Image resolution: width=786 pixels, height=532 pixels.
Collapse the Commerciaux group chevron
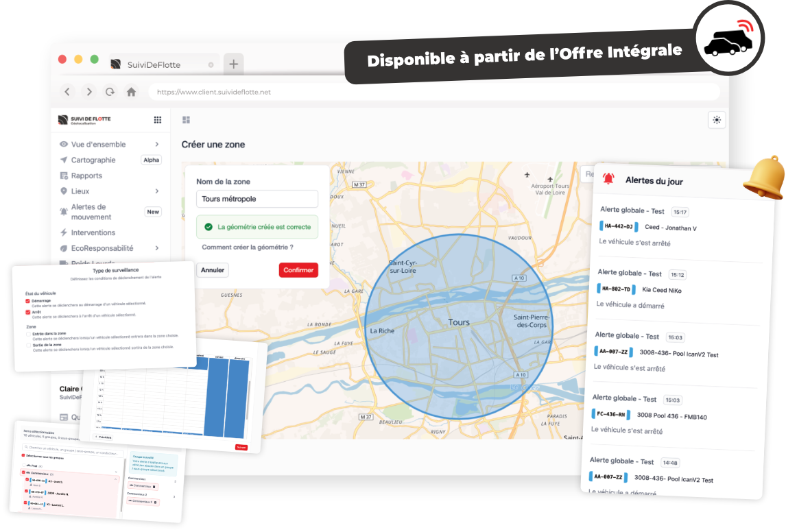click(x=115, y=479)
